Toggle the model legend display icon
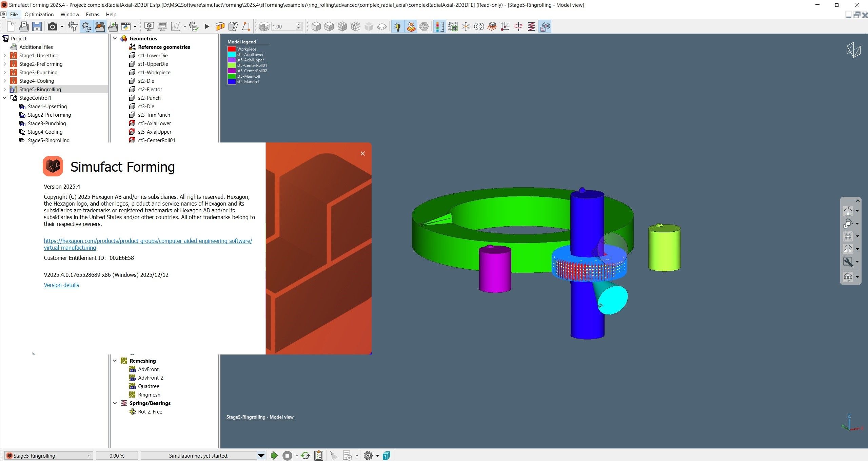This screenshot has width=868, height=461. pos(439,26)
